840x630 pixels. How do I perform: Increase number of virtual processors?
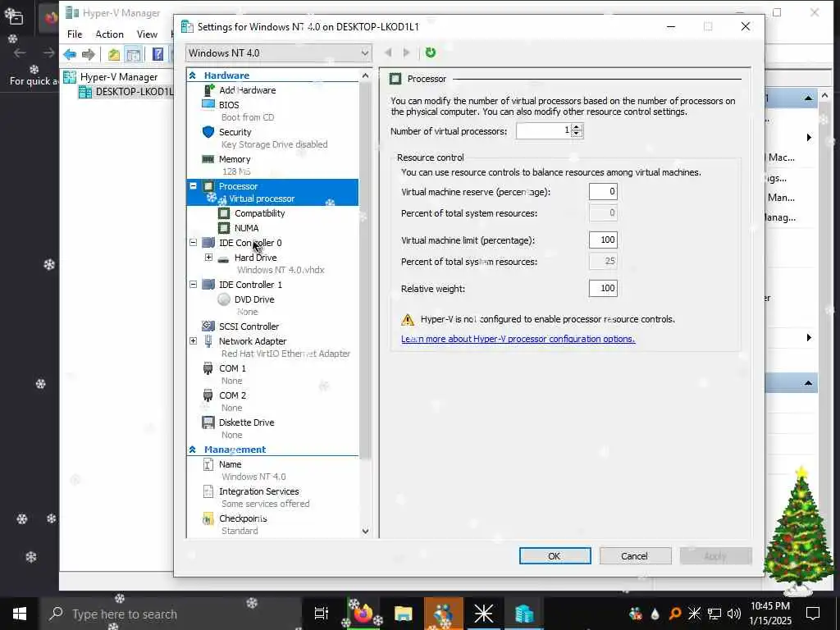(577, 127)
